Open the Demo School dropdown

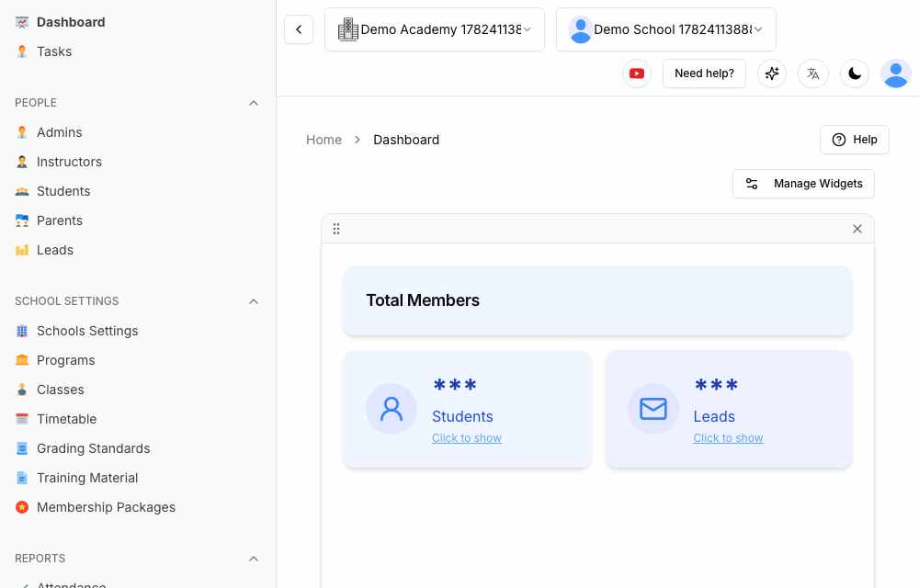coord(665,29)
